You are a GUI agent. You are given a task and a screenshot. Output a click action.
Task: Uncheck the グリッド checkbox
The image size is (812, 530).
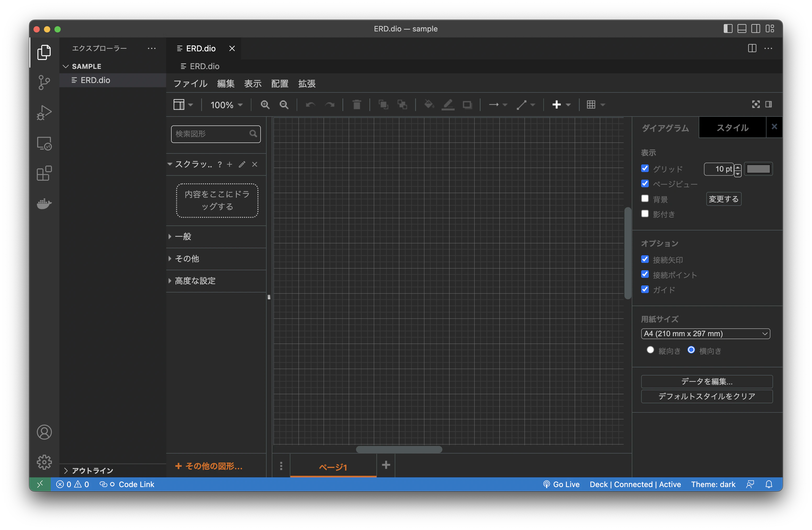coord(645,168)
